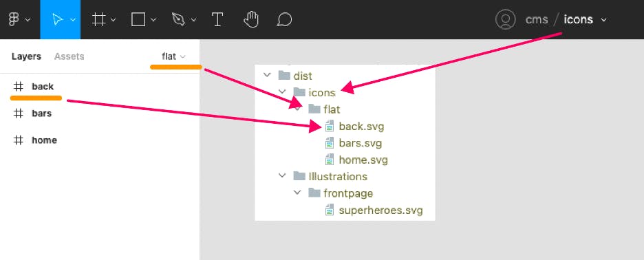The width and height of the screenshot is (644, 260).
Task: Open the Pen tool options chevron
Action: tap(194, 20)
